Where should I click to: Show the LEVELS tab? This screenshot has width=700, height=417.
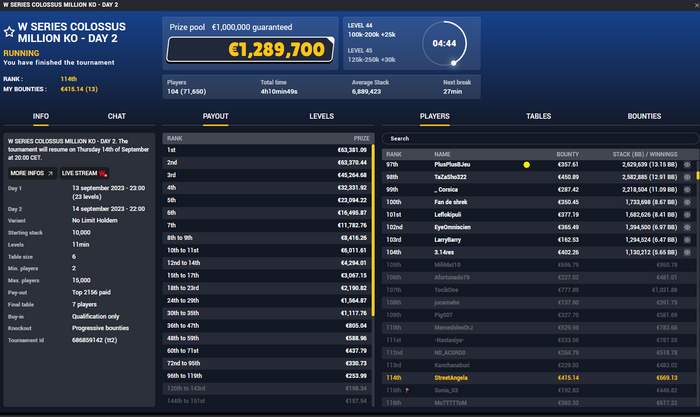pyautogui.click(x=321, y=116)
